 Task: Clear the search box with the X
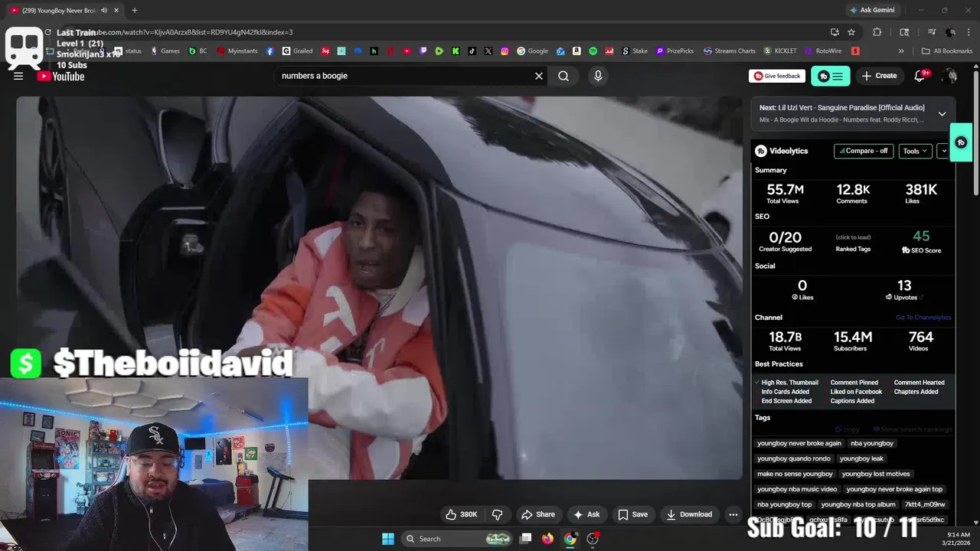tap(539, 76)
